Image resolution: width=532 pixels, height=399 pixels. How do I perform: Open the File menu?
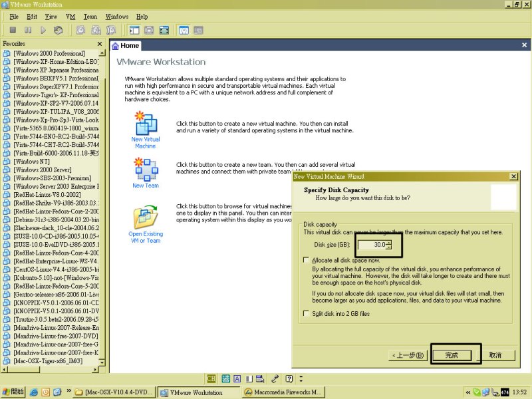pyautogui.click(x=14, y=17)
